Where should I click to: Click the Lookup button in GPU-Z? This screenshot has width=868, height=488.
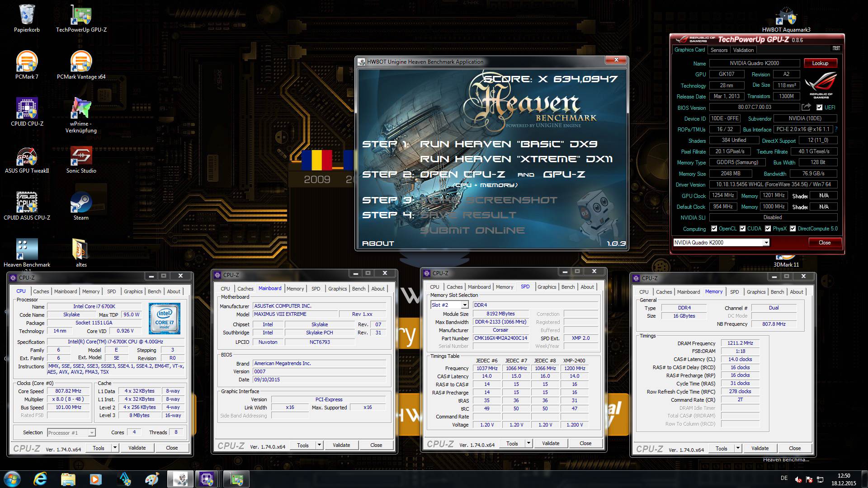coord(820,63)
